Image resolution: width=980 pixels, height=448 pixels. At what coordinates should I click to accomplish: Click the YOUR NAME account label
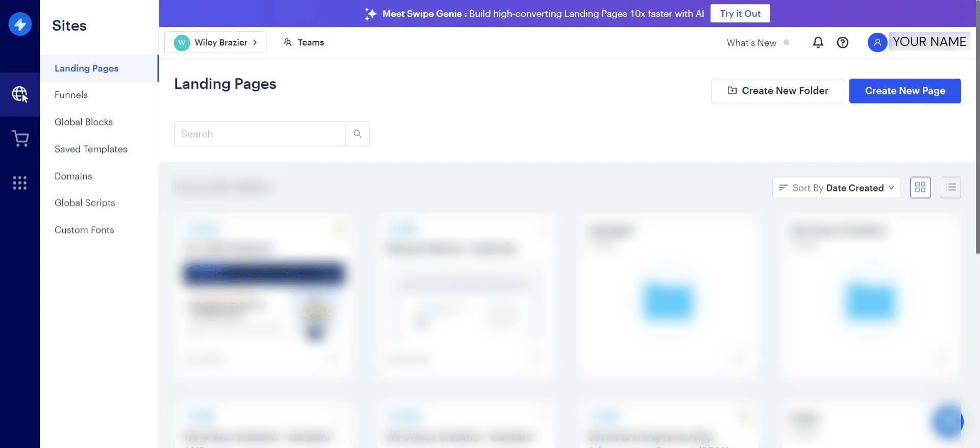929,41
